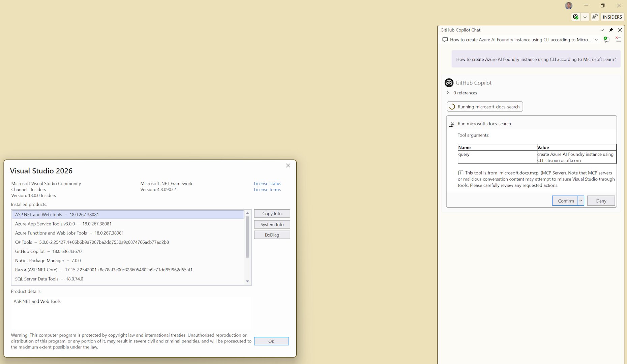Start a new chat conversation

(x=606, y=39)
